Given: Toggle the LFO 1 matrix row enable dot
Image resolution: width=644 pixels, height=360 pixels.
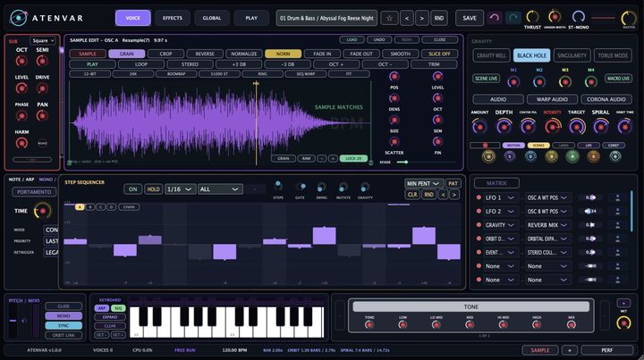Looking at the screenshot, I should (x=479, y=197).
